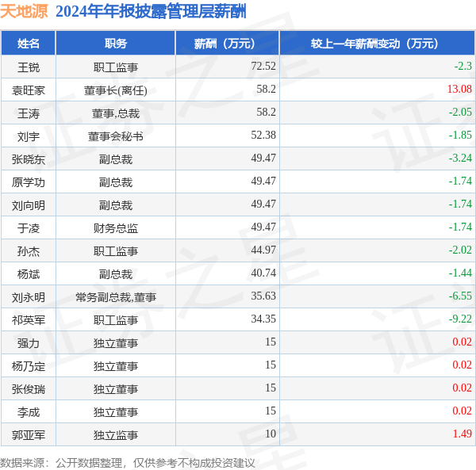Click the position 董事长(离任)
The width and height of the screenshot is (476, 470).
click(116, 90)
